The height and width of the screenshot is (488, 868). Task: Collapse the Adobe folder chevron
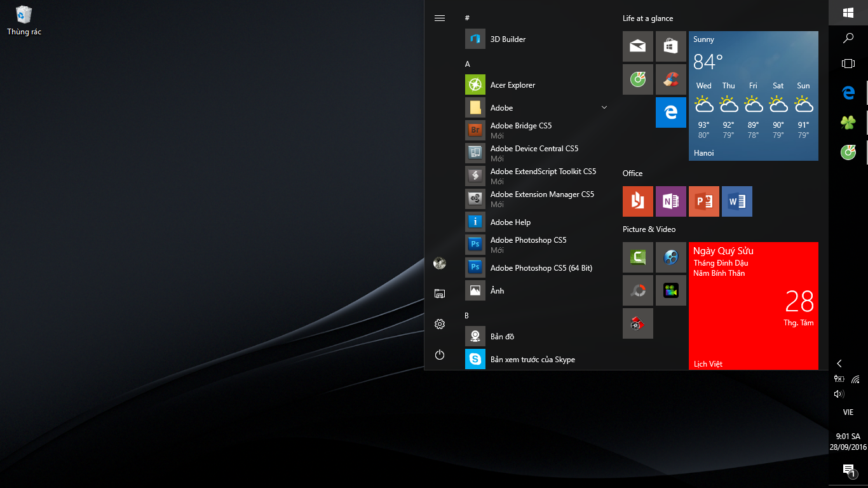point(604,107)
